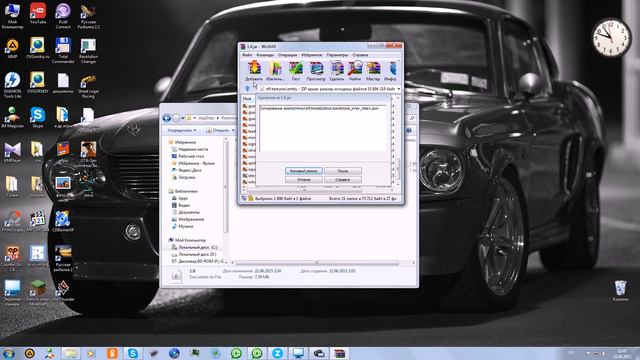This screenshot has height=360, width=640.
Task: Click the Найти (Find) toolbar icon
Action: 355,71
